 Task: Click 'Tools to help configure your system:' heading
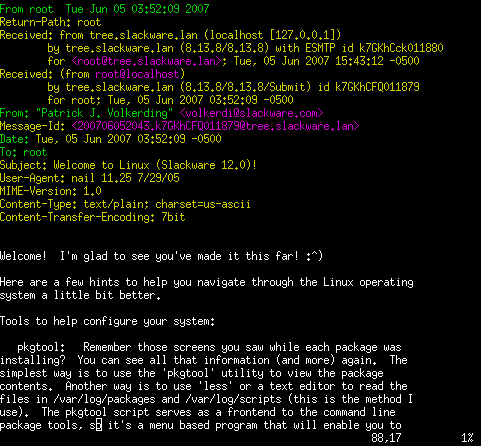coord(107,322)
